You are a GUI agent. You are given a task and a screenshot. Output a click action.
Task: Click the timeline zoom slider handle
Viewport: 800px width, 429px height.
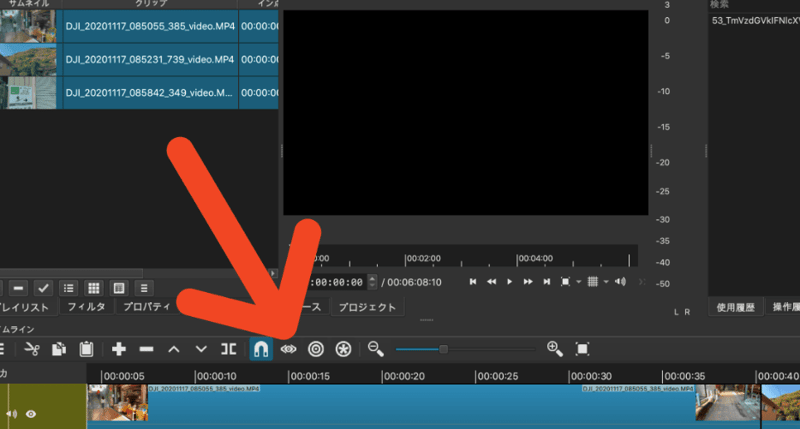pos(443,349)
